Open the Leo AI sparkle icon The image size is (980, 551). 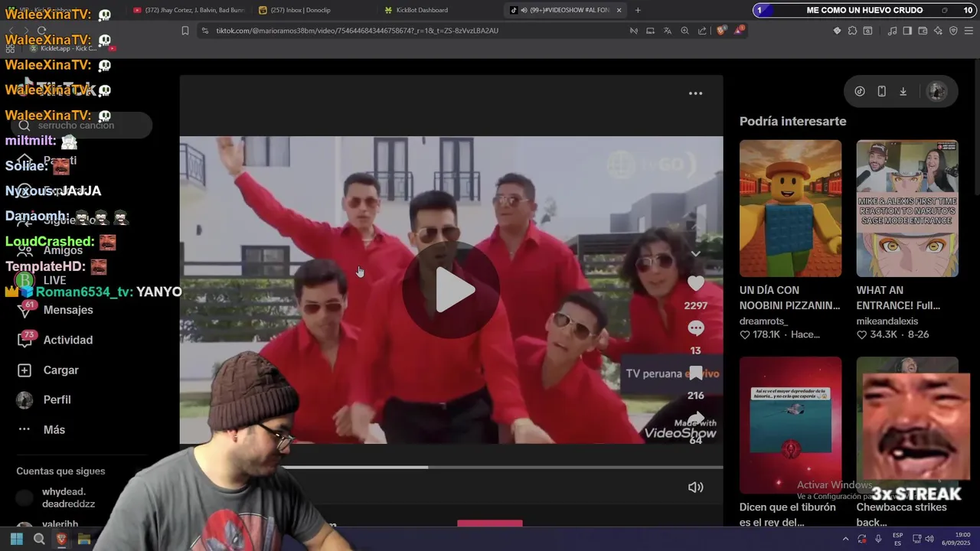click(938, 31)
